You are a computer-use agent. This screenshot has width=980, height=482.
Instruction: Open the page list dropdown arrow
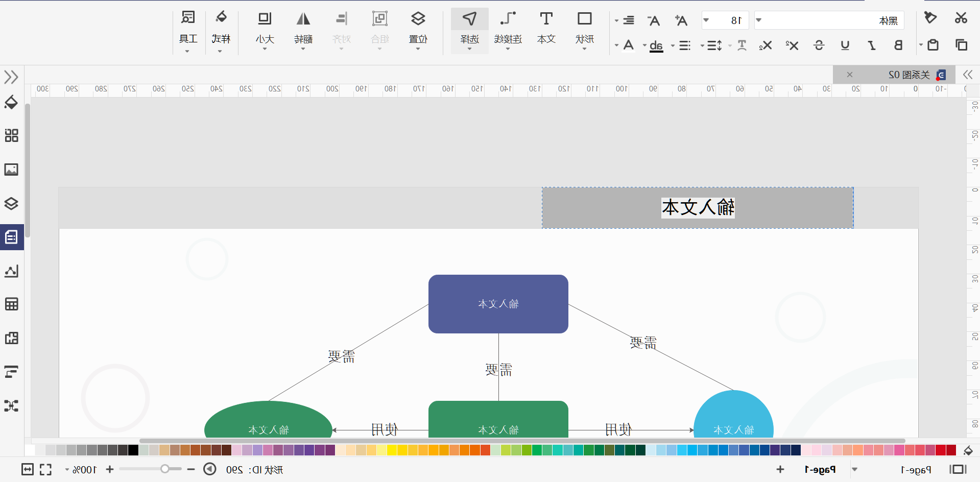click(855, 469)
